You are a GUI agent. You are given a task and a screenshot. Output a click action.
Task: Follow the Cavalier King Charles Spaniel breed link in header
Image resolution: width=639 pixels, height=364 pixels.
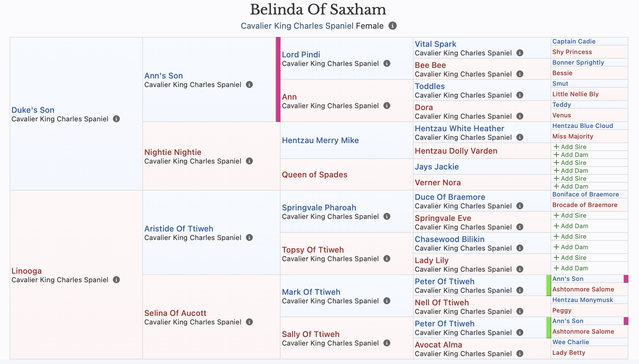pos(297,26)
